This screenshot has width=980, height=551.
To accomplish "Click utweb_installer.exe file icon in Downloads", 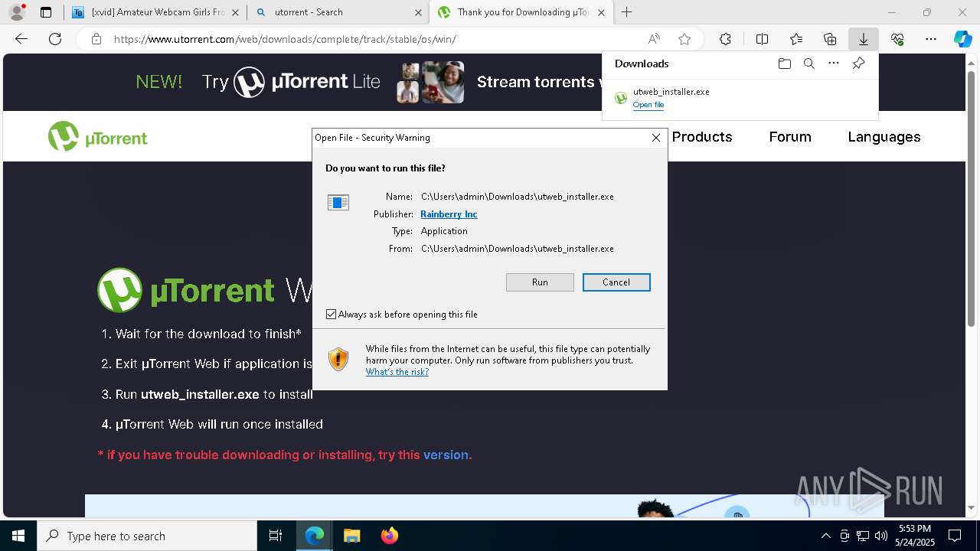I will [621, 98].
